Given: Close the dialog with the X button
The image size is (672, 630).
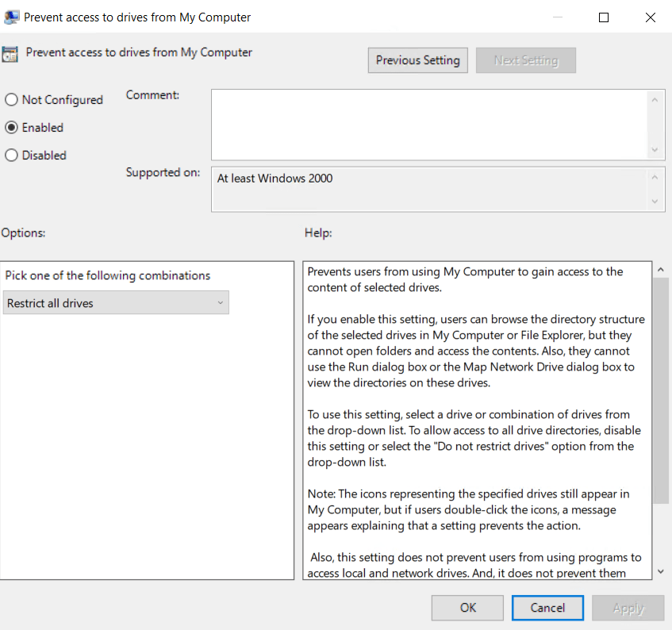Looking at the screenshot, I should [650, 17].
